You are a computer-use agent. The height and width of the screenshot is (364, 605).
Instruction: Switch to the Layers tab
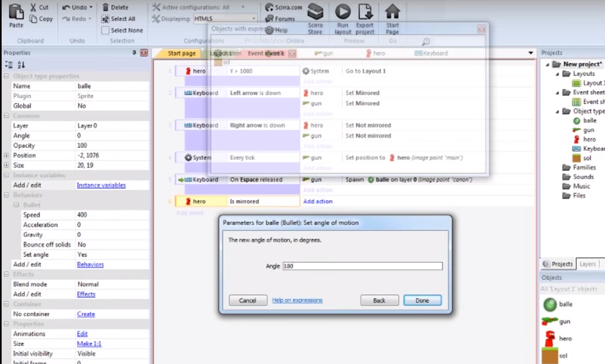click(x=587, y=264)
